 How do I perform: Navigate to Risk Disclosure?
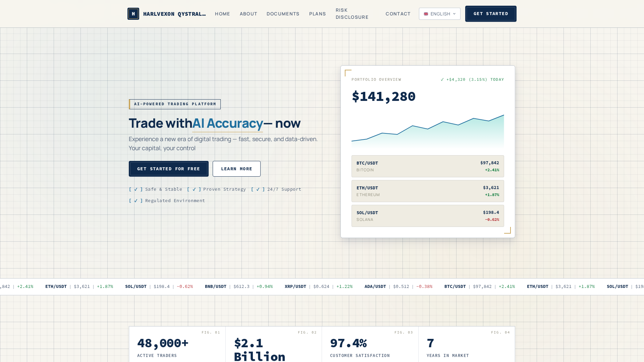pos(352,14)
